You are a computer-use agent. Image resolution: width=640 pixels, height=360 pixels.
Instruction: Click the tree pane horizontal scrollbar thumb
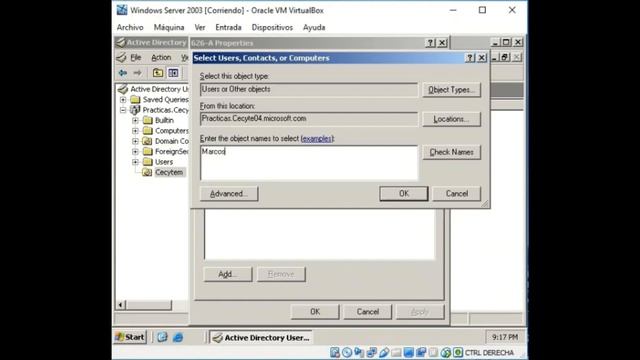(x=149, y=305)
